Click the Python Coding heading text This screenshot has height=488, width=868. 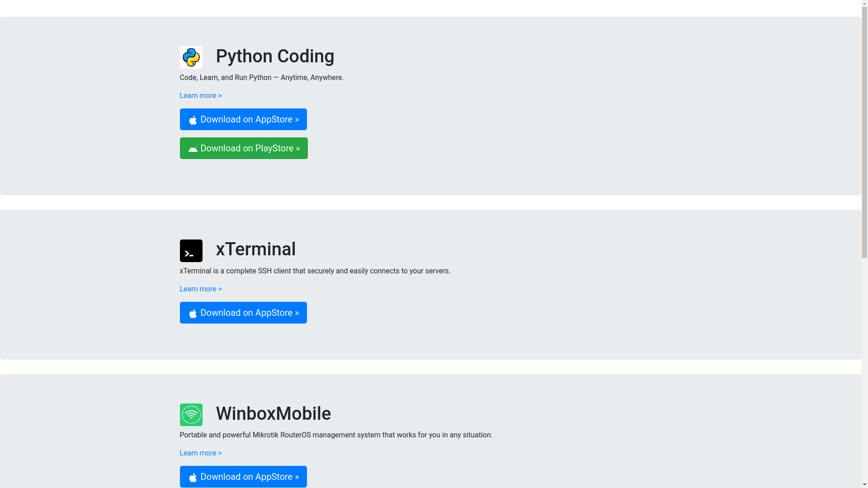(x=275, y=56)
